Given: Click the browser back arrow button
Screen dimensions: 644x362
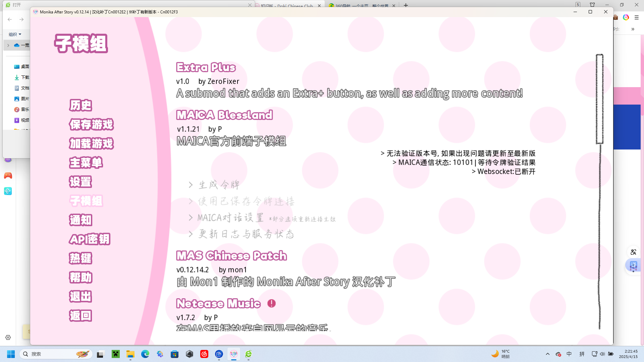Looking at the screenshot, I should (x=10, y=19).
